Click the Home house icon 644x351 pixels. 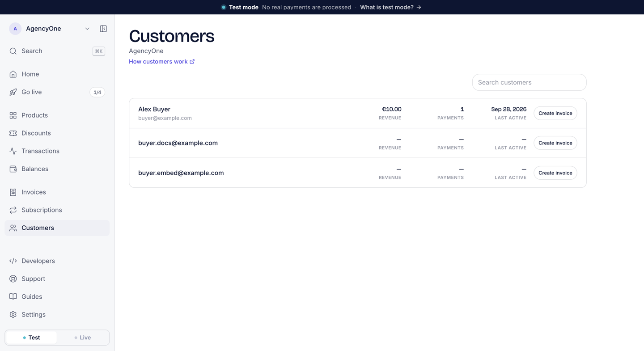pos(13,74)
